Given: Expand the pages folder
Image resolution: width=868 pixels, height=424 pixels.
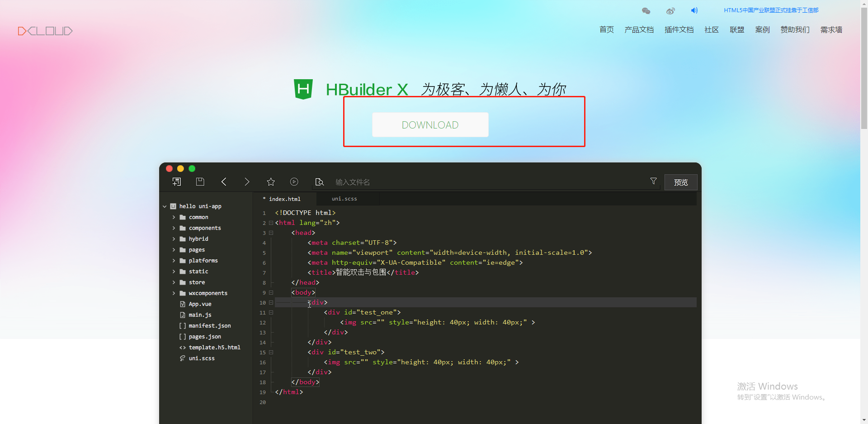Looking at the screenshot, I should [x=174, y=249].
